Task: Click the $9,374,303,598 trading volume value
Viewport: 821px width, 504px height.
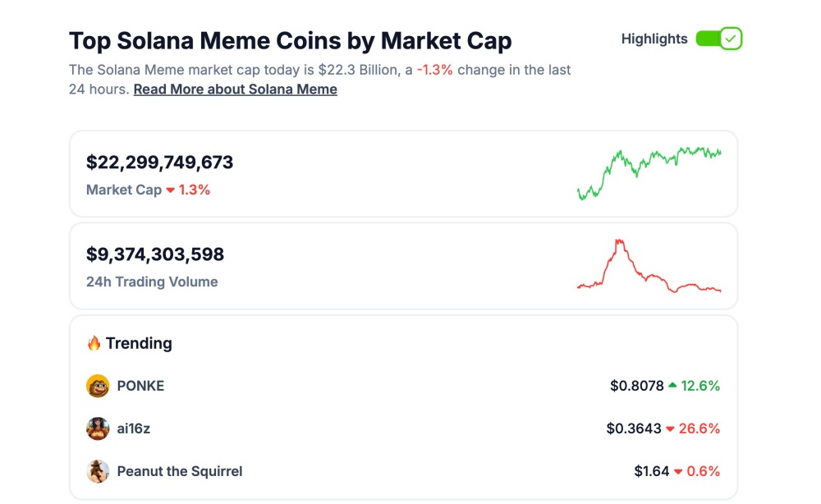Action: click(x=155, y=254)
